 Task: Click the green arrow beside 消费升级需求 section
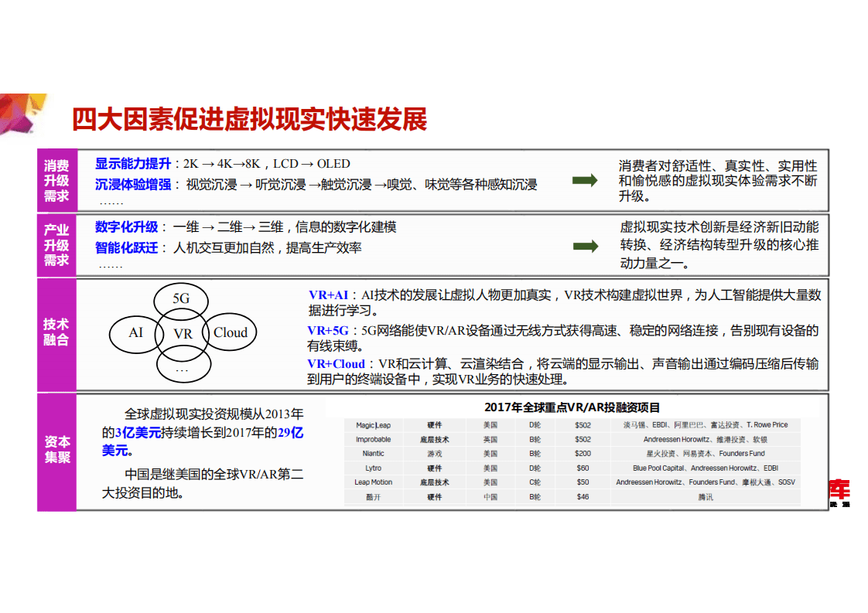coord(586,181)
